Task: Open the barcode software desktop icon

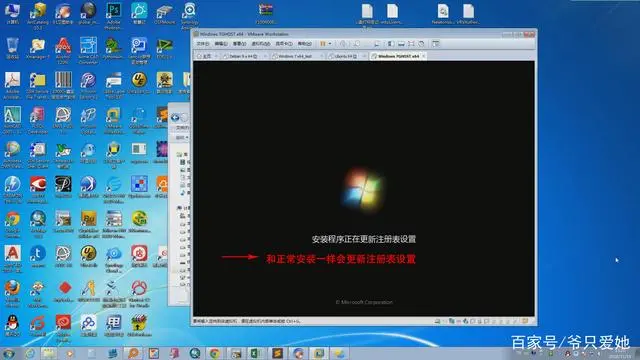Action: (x=63, y=85)
